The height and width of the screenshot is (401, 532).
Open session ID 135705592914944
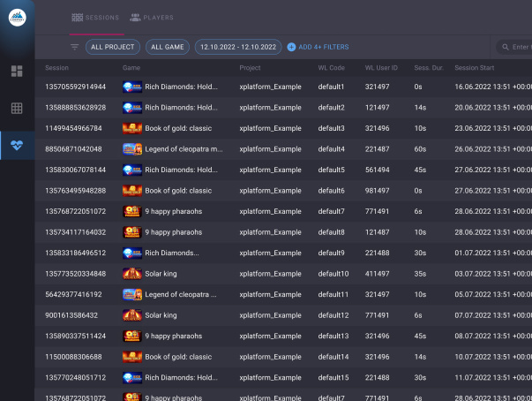pyautogui.click(x=75, y=87)
